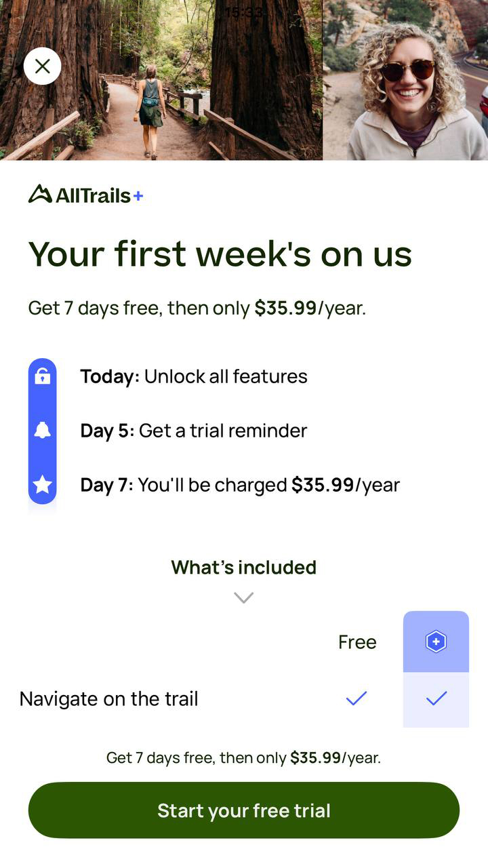Tap the star icon beside Day 7
Screen dimensions: 488x868
(x=42, y=484)
